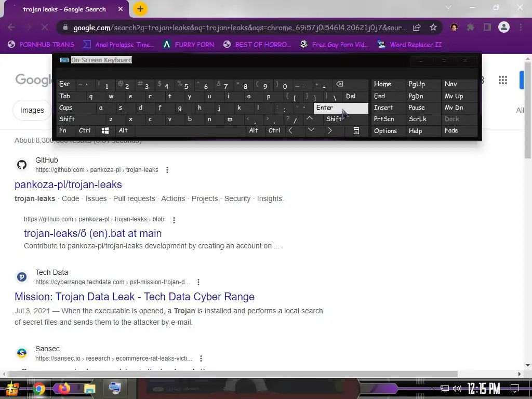Image resolution: width=532 pixels, height=399 pixels.
Task: Click the left arrow key on On-Screen Keyboard
Action: point(290,130)
